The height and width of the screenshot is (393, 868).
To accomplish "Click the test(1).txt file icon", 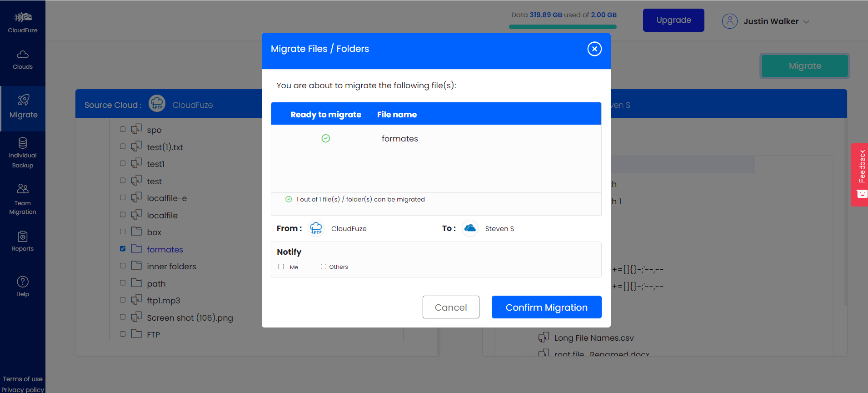I will pos(136,146).
